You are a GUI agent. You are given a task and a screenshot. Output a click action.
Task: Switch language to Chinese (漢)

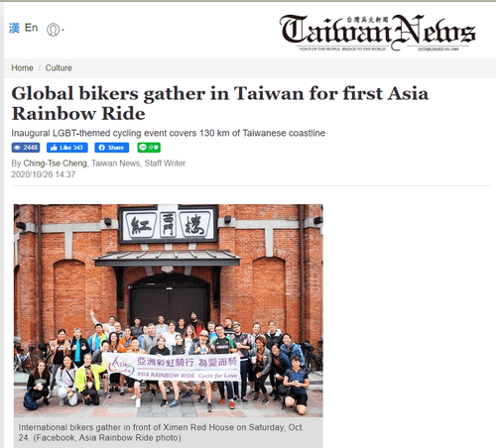[14, 28]
